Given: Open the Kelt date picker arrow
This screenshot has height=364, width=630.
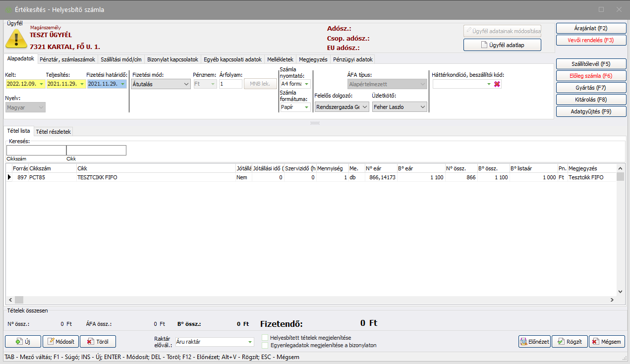Looking at the screenshot, I should [x=41, y=84].
